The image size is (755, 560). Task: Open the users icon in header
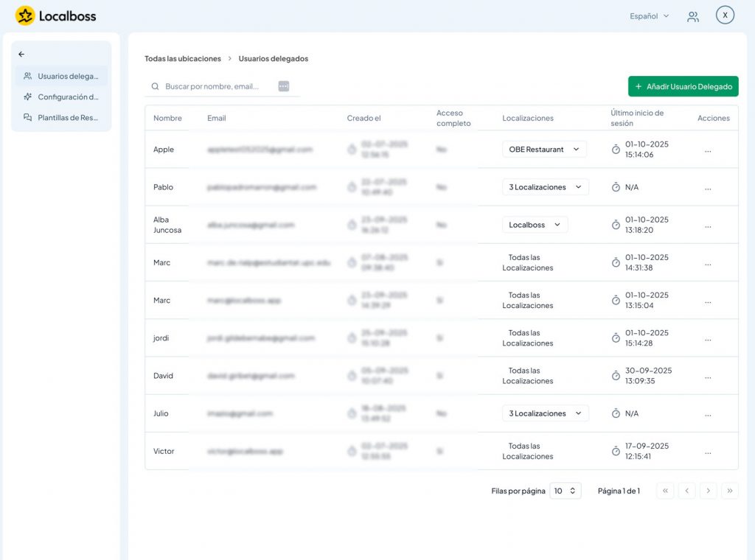(693, 16)
